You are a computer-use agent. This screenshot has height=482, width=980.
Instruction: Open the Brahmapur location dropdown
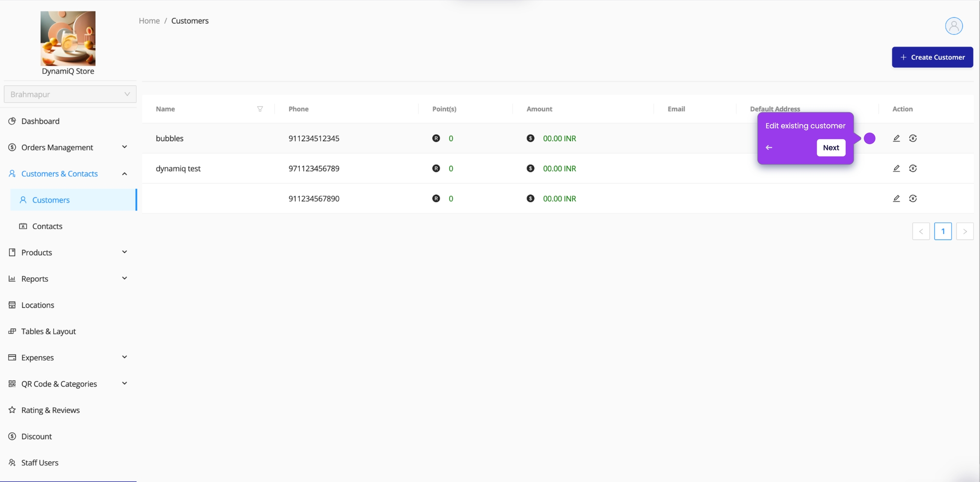tap(70, 94)
